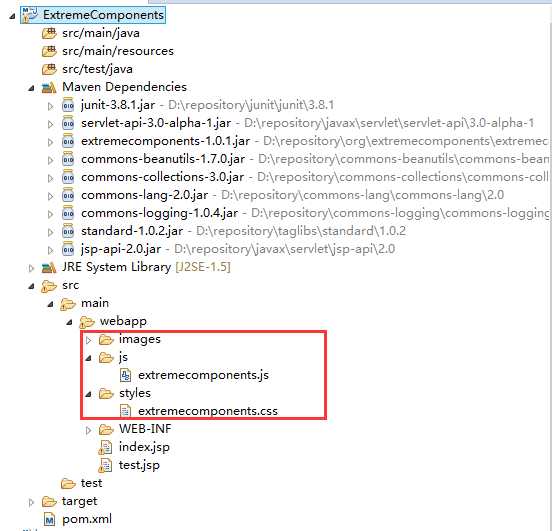Click the commons-lang-2.0.jar jar icon

(x=68, y=195)
